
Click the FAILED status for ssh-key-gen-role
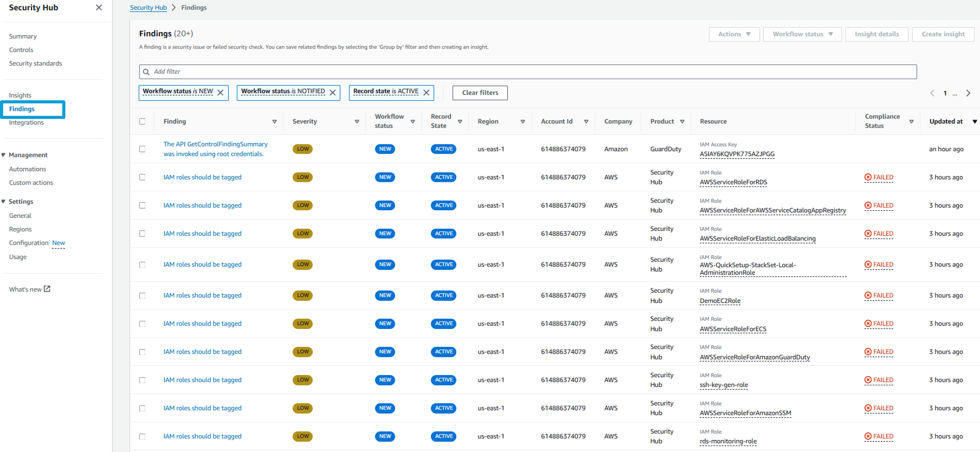coord(879,380)
